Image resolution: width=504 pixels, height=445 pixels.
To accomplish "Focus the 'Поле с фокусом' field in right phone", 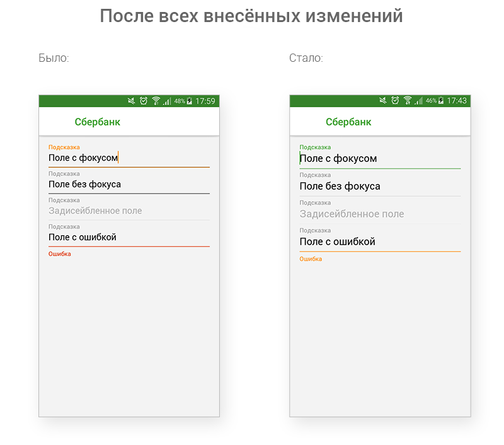I will 380,158.
